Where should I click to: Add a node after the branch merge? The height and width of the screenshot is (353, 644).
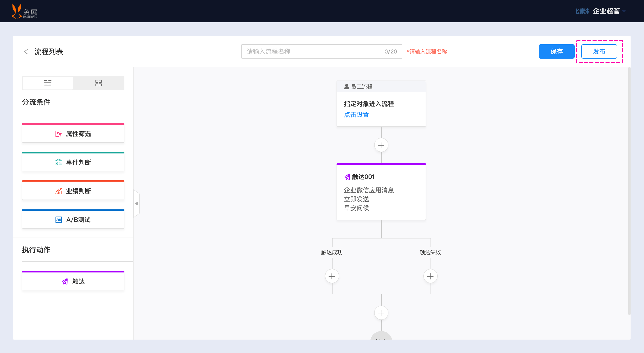click(381, 313)
